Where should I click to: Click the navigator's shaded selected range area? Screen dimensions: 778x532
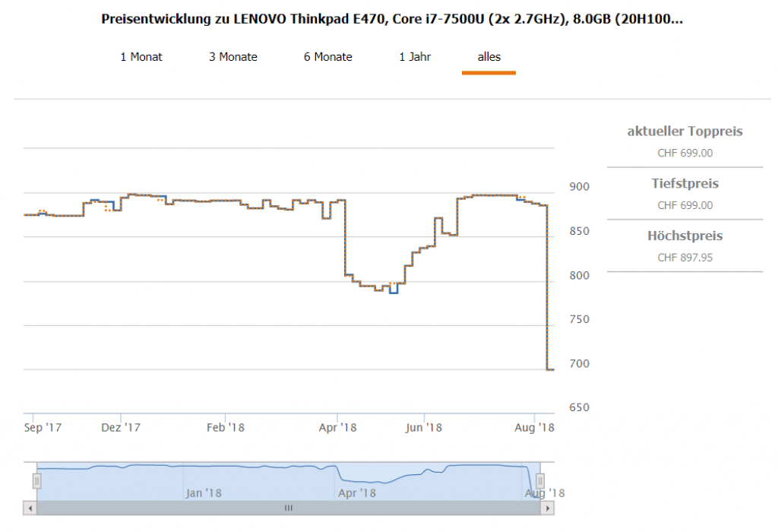point(288,481)
